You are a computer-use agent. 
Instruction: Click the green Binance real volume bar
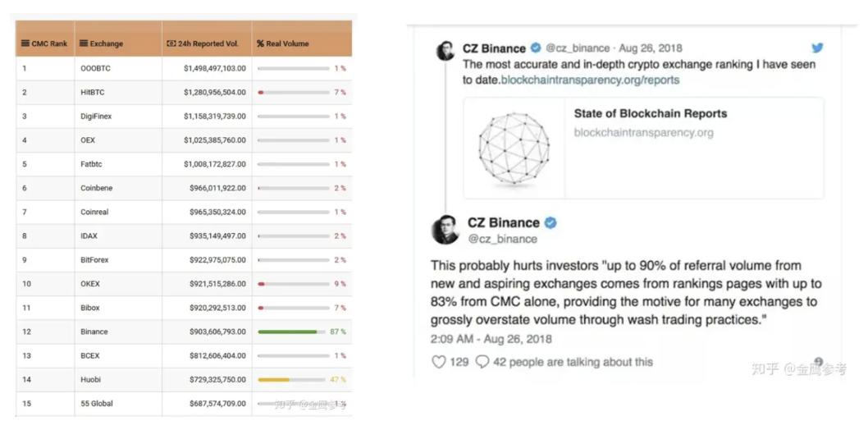tap(287, 332)
